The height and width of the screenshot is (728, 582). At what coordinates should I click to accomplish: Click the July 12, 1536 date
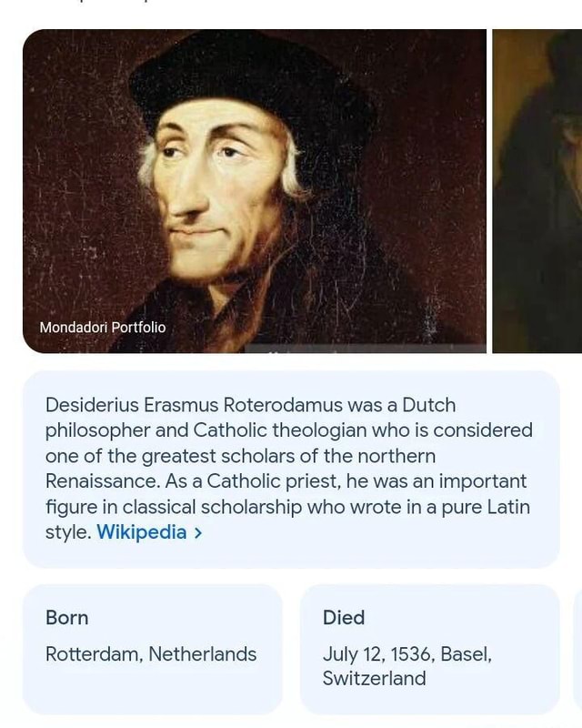[376, 654]
